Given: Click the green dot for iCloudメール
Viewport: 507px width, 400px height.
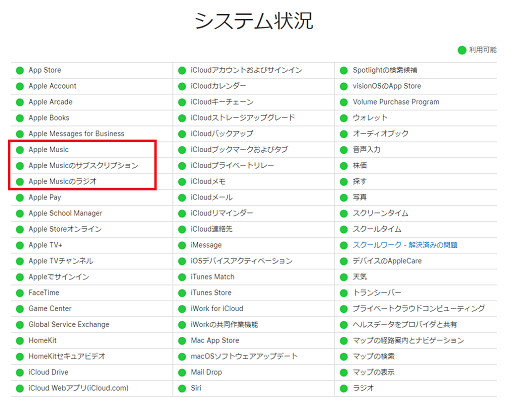Looking at the screenshot, I should (182, 198).
